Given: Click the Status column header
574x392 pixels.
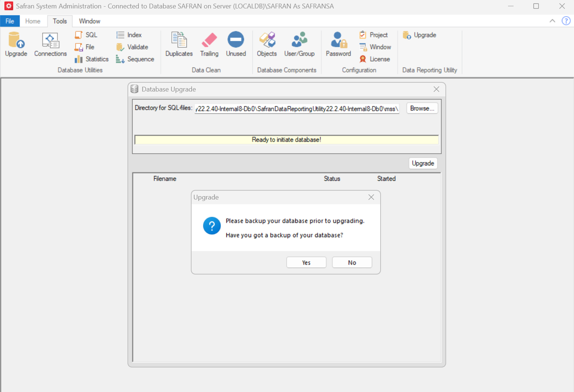Looking at the screenshot, I should (332, 179).
